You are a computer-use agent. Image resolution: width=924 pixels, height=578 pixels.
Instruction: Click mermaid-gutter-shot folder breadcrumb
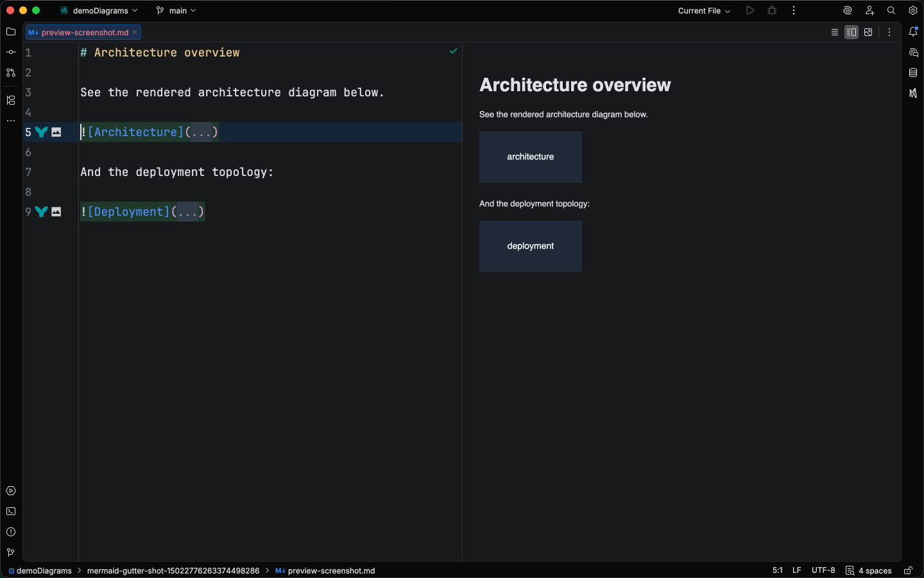(173, 570)
